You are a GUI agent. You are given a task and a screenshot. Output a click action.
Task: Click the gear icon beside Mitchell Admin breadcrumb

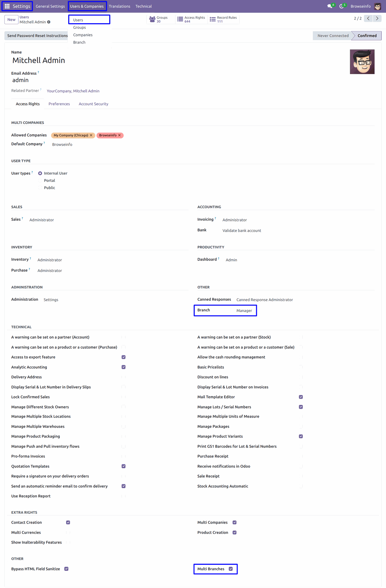(49, 22)
